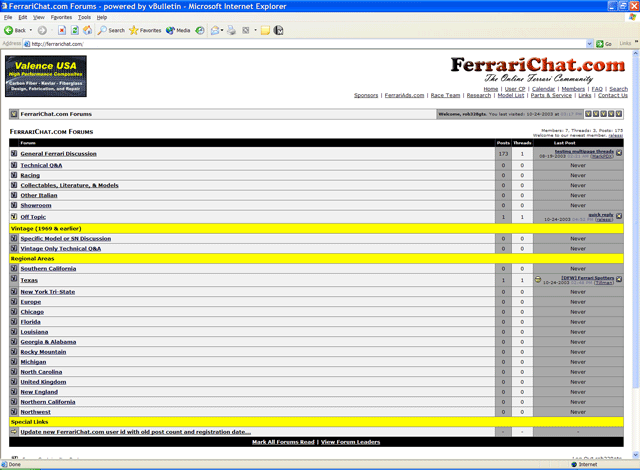Open the Contact Us header link
640x470 pixels.
tap(613, 95)
